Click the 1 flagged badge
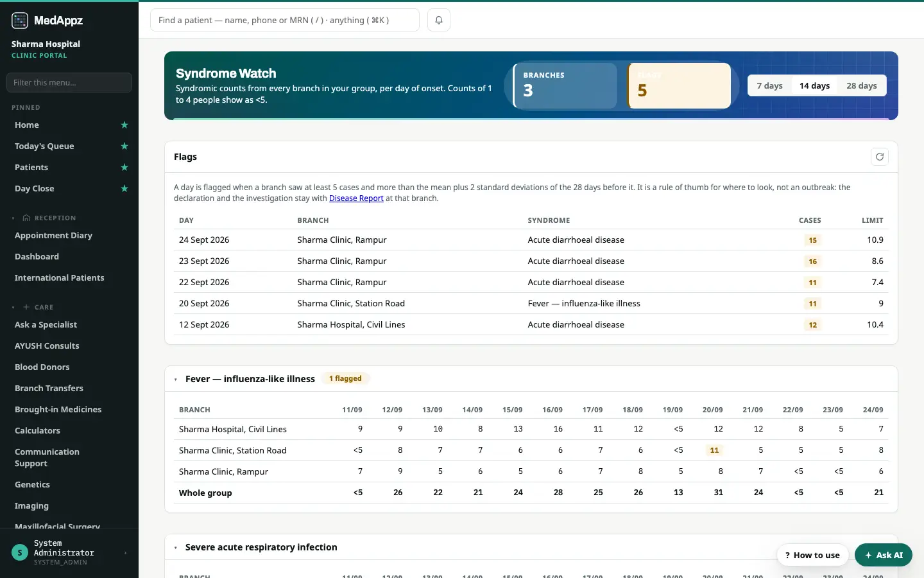 [345, 379]
